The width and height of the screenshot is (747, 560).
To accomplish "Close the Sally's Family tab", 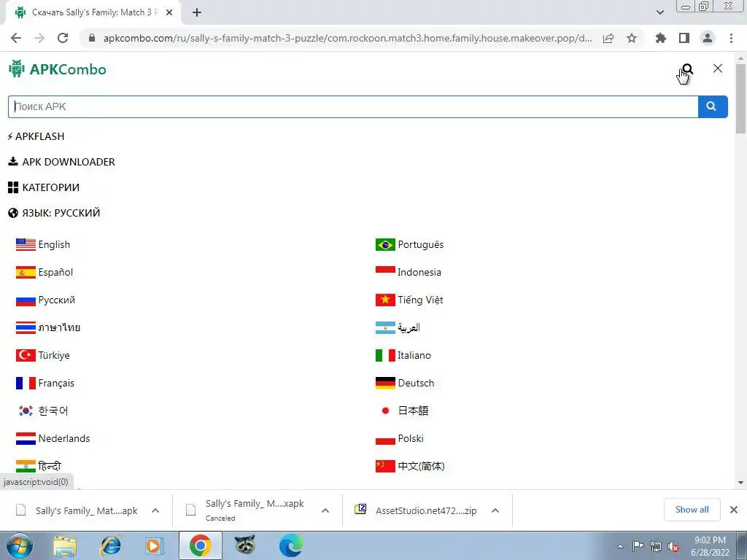I will point(169,12).
